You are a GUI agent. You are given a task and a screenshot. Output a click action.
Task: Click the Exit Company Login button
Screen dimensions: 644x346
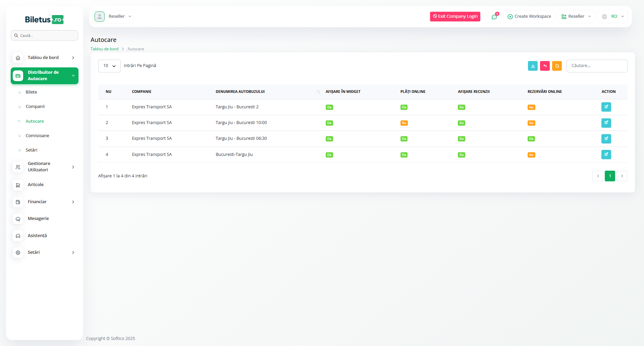(455, 16)
